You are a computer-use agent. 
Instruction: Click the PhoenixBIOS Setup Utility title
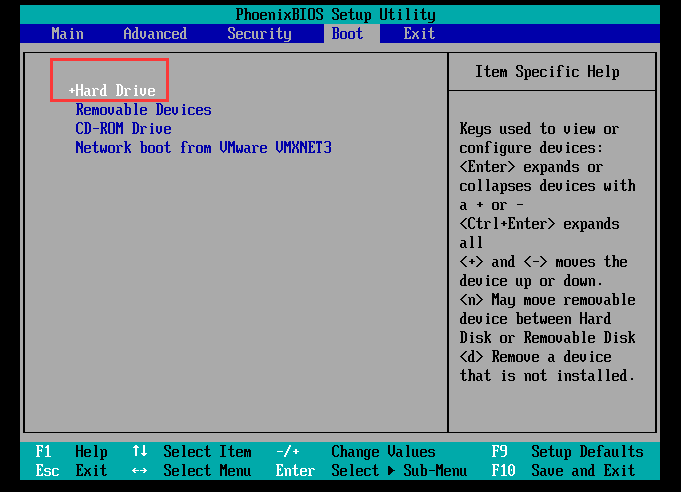pyautogui.click(x=336, y=14)
